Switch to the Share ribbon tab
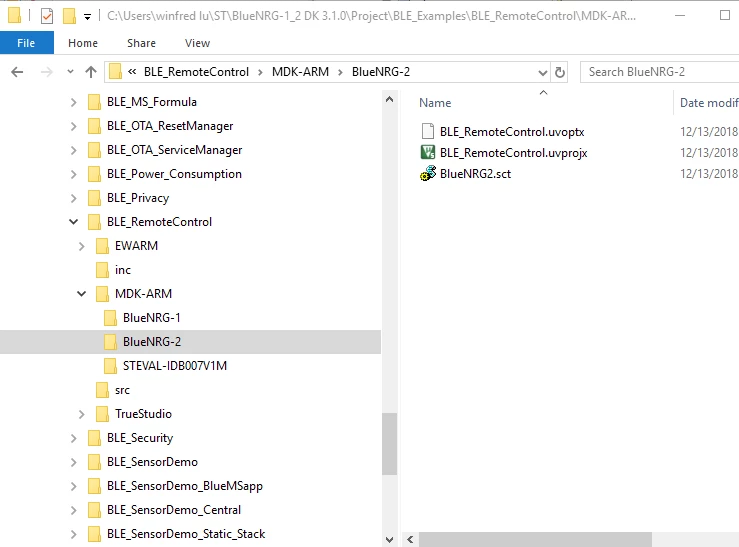The width and height of the screenshot is (739, 547). click(x=141, y=43)
